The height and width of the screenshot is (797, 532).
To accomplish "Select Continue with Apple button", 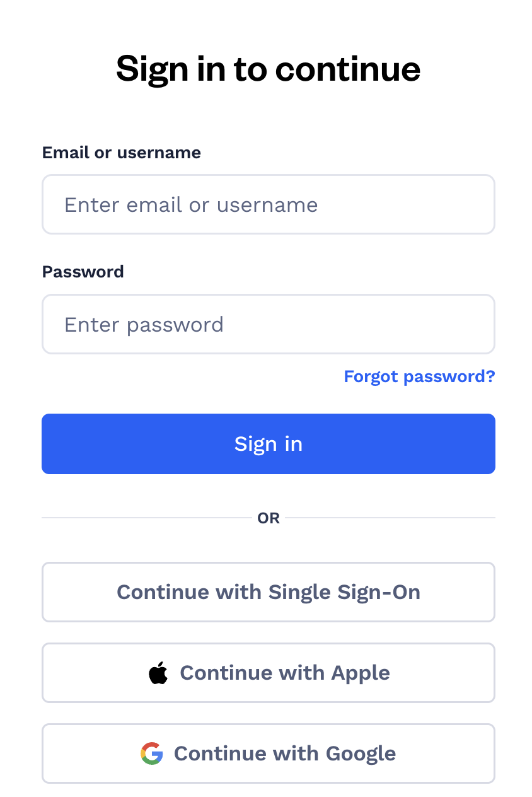I will (269, 673).
